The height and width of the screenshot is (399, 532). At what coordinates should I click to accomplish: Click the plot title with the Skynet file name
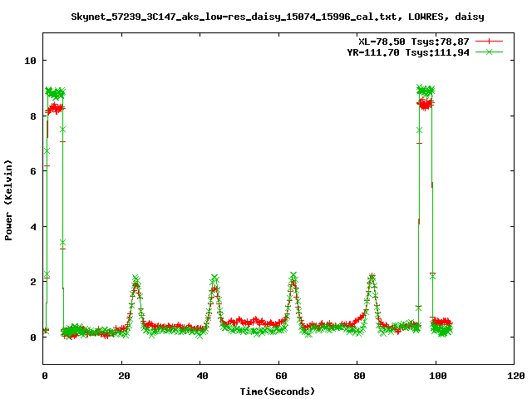[x=278, y=17]
